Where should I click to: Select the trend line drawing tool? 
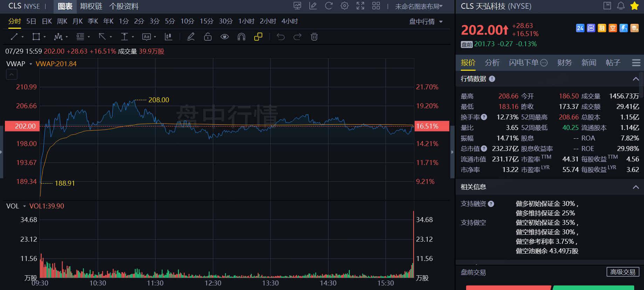[x=14, y=37]
